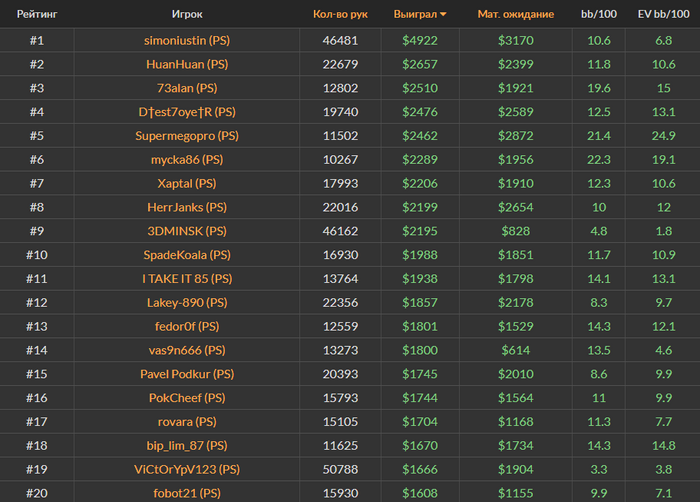Open 3DMINSK (PS) player stats
Image resolution: width=700 pixels, height=502 pixels.
pos(187,231)
